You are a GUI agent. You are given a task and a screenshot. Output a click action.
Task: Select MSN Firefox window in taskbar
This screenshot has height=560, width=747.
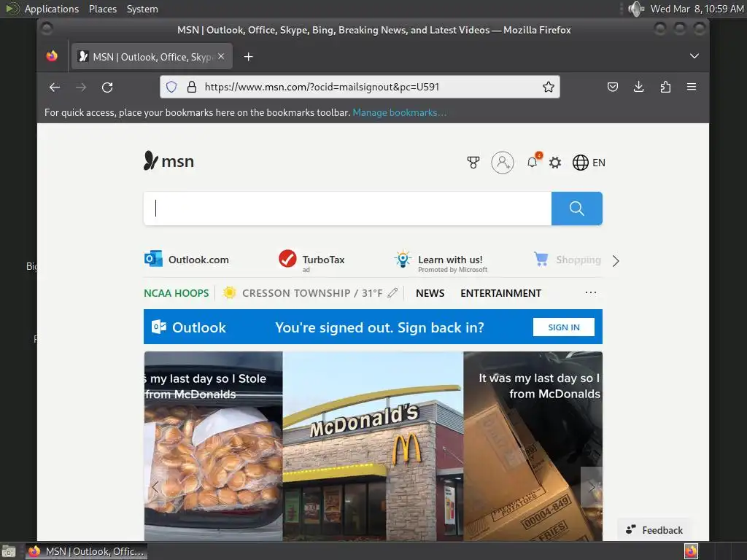click(86, 551)
